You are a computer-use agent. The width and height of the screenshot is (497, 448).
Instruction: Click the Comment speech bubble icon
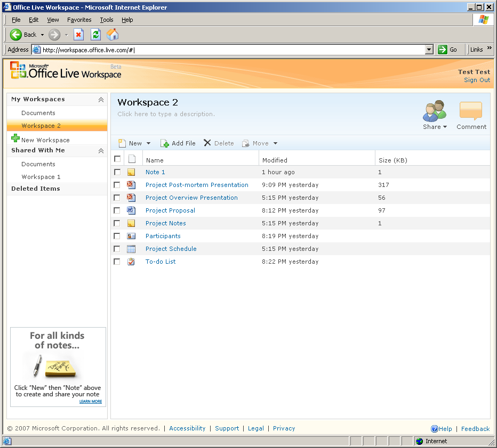(x=471, y=111)
